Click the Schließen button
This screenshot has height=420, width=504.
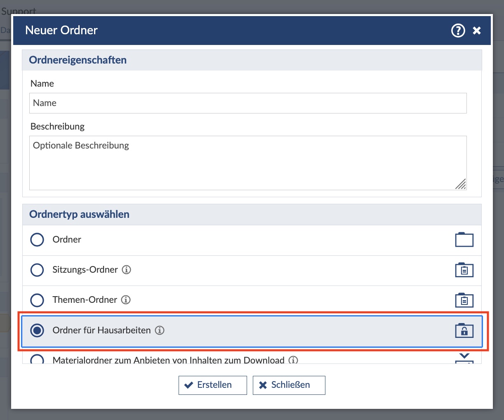[289, 385]
